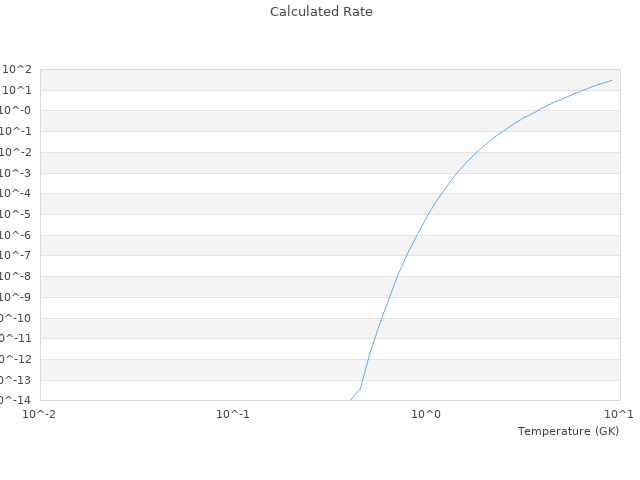This screenshot has height=480, width=640.
Task: Click the 10^-13 y-axis tick label
Action: tap(16, 380)
